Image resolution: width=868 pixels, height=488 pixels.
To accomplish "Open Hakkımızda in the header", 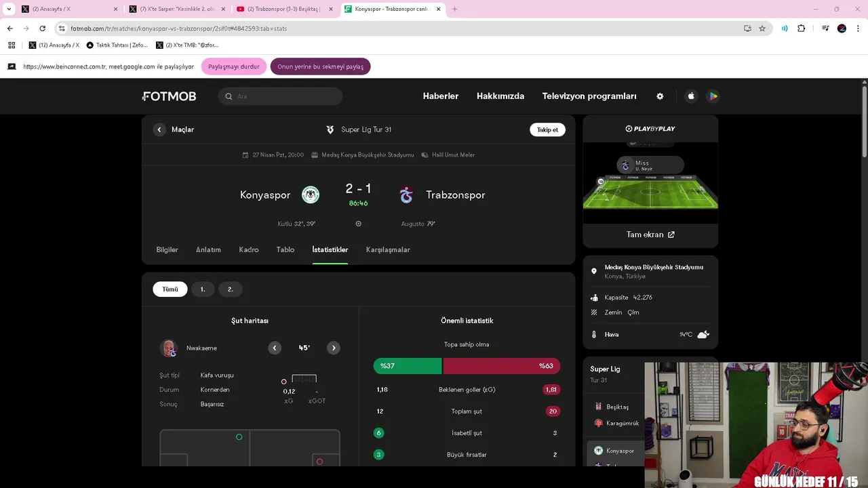I will coord(500,96).
